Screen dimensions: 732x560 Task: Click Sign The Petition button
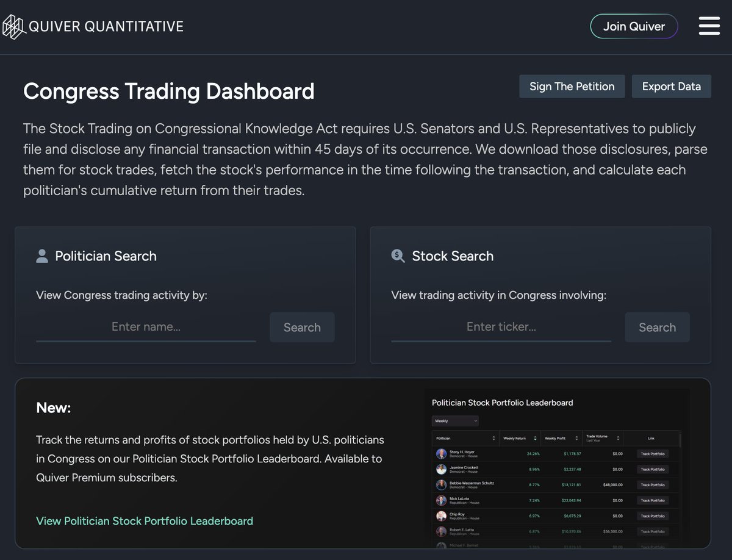pyautogui.click(x=572, y=87)
